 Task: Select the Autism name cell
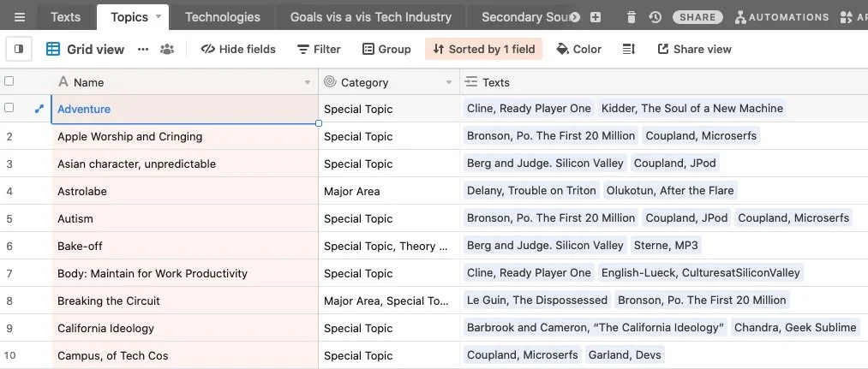[185, 218]
